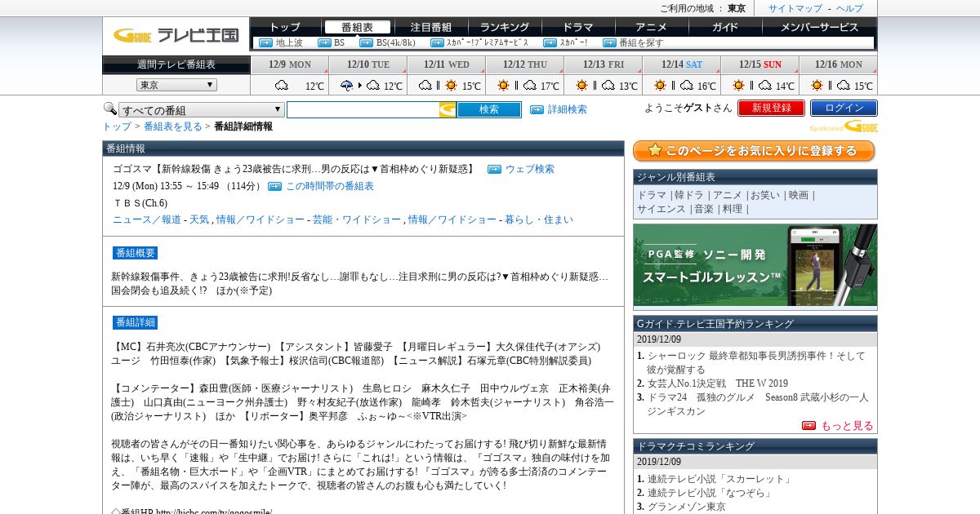Select 12/16 MON date column

pyautogui.click(x=838, y=64)
